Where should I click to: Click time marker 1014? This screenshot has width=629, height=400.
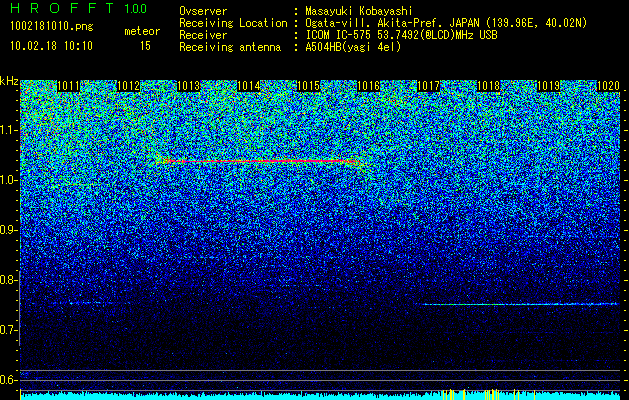click(x=248, y=86)
